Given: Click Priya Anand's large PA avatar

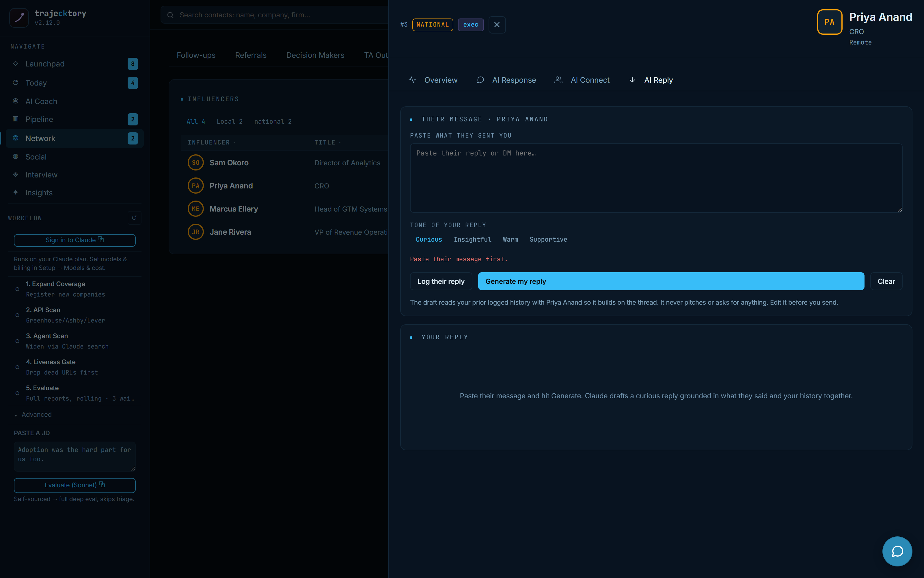Looking at the screenshot, I should tap(829, 22).
